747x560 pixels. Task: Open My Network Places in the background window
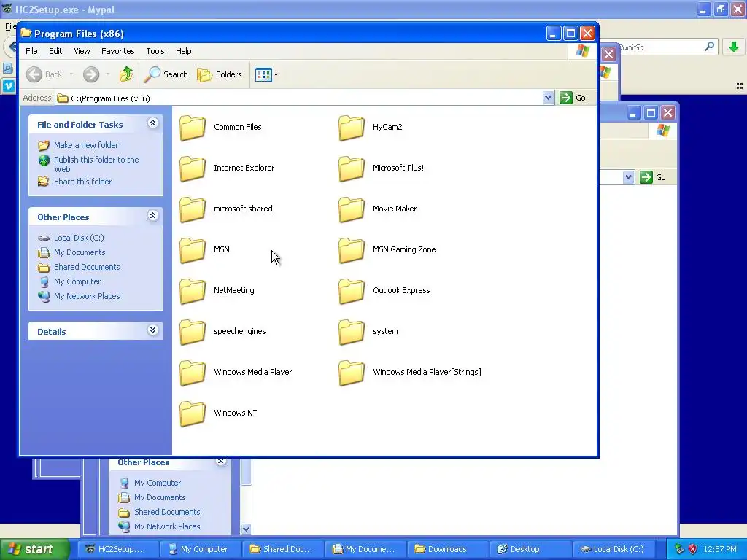[167, 526]
